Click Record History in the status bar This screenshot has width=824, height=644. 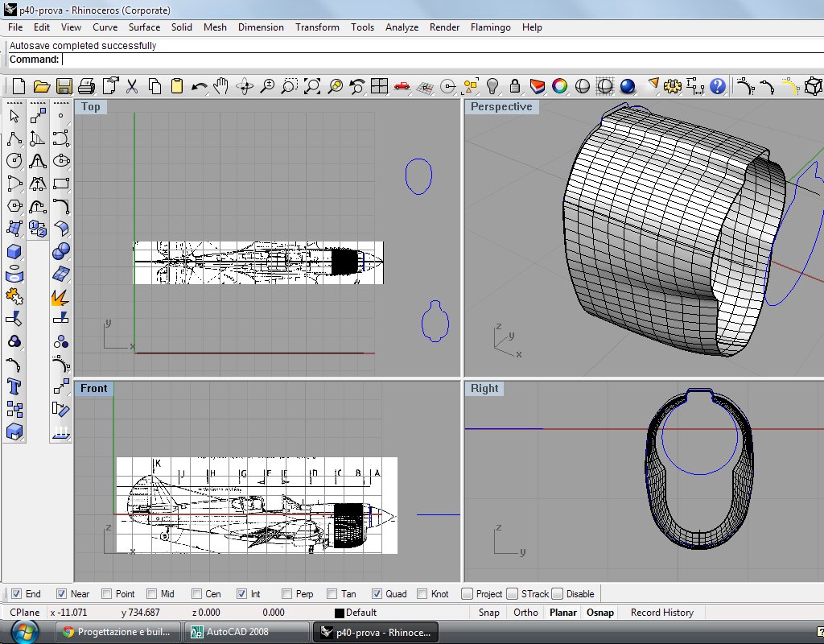(x=661, y=613)
